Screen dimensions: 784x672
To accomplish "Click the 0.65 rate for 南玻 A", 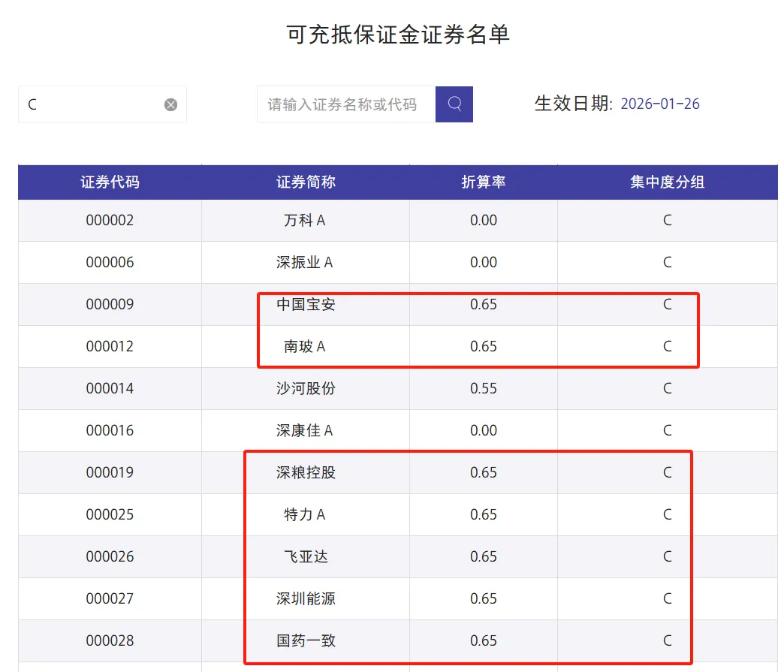I will tap(484, 346).
